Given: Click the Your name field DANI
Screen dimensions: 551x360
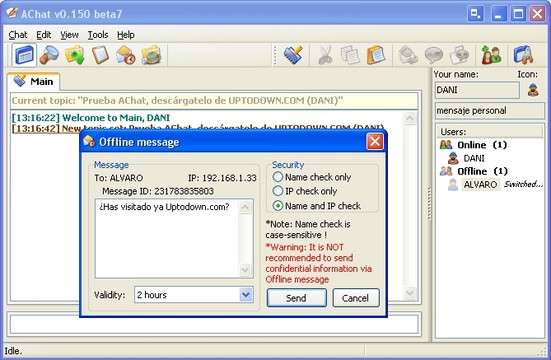Looking at the screenshot, I should 477,90.
